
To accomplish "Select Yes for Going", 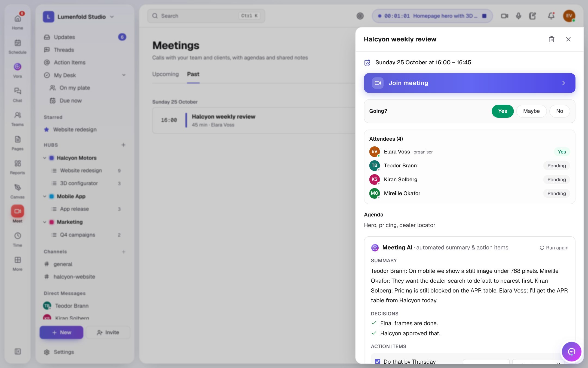I will [x=502, y=111].
